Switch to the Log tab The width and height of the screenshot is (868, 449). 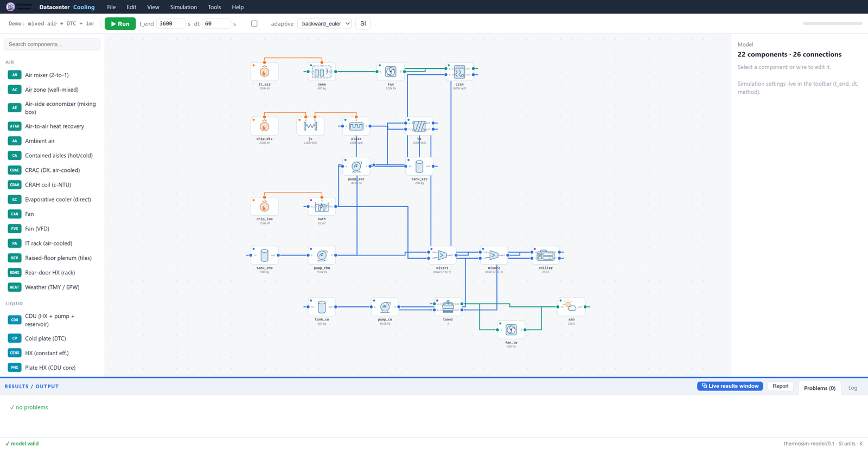pos(853,388)
